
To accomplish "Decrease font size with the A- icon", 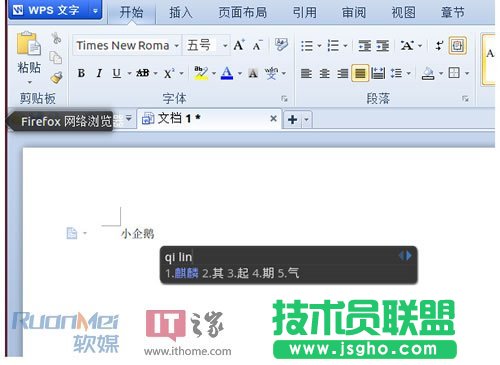I will tap(257, 45).
